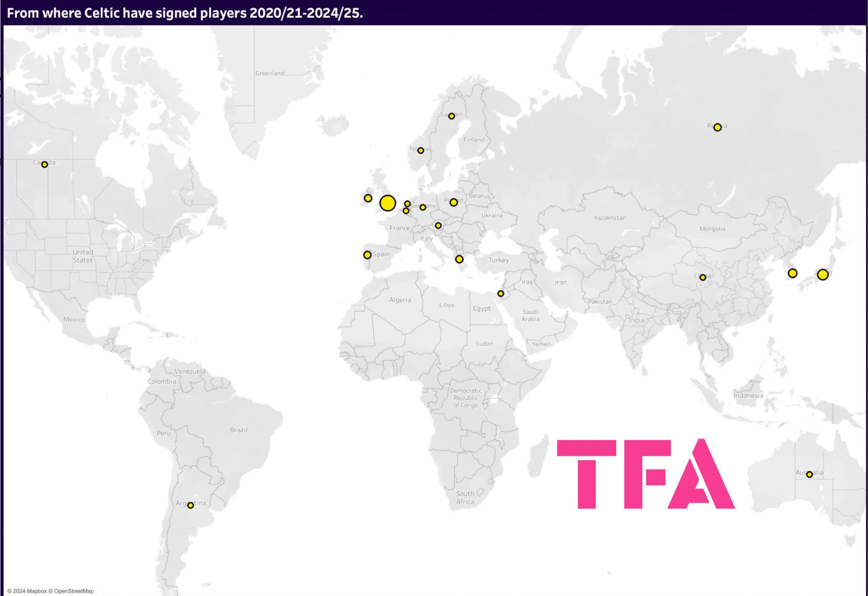Click the pink TFA logo
Viewport: 868px width, 596px height.
pos(645,474)
